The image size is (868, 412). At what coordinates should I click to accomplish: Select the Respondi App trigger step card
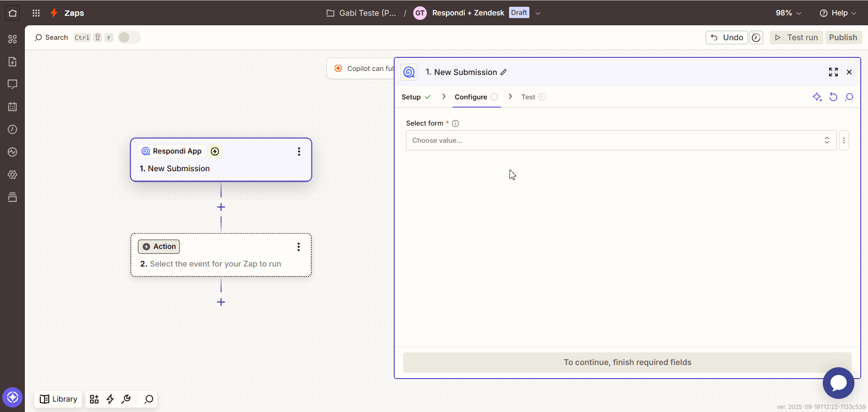pyautogui.click(x=221, y=160)
